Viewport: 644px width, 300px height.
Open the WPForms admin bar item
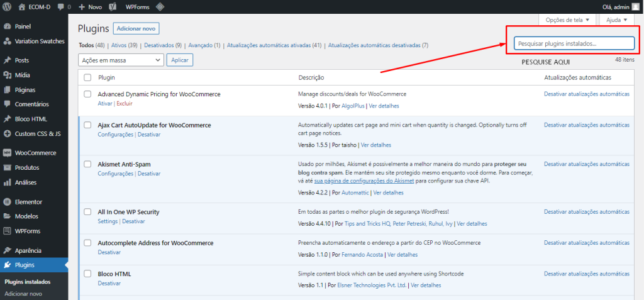tap(137, 7)
